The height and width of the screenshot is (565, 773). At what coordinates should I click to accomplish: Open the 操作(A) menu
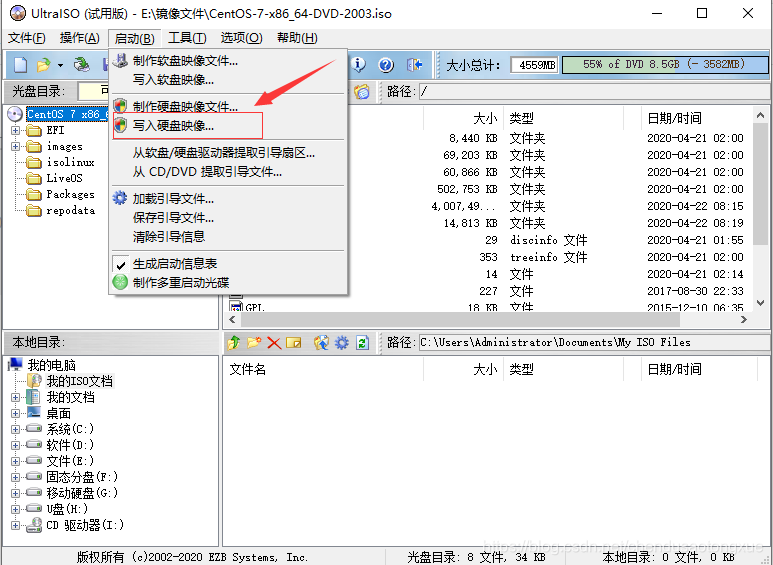click(x=79, y=38)
